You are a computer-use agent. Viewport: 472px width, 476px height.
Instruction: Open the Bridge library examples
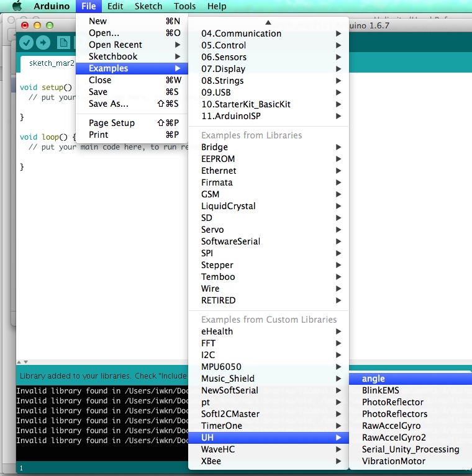coord(268,147)
